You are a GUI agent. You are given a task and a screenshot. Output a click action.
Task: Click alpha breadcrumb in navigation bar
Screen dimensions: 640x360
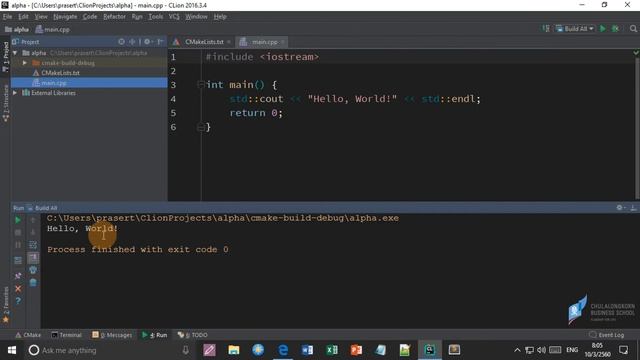click(x=17, y=29)
